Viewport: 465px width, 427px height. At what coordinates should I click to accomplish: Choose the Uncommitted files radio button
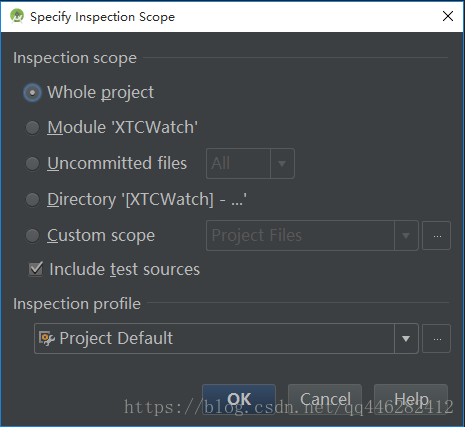(x=33, y=164)
